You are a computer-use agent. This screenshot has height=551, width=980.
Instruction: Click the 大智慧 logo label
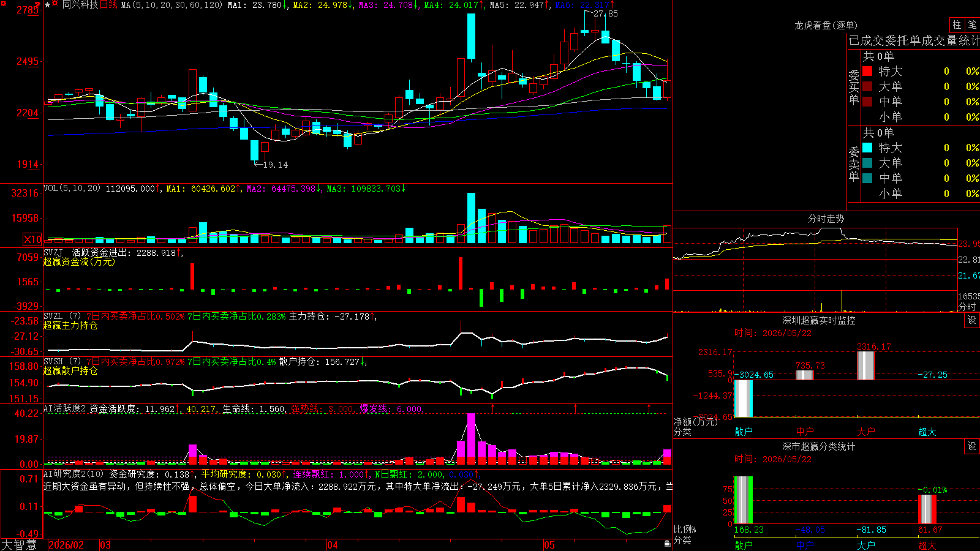click(19, 545)
